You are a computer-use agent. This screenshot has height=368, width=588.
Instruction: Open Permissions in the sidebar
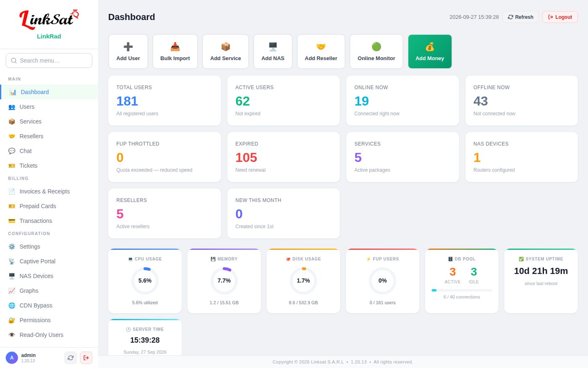tap(49, 320)
